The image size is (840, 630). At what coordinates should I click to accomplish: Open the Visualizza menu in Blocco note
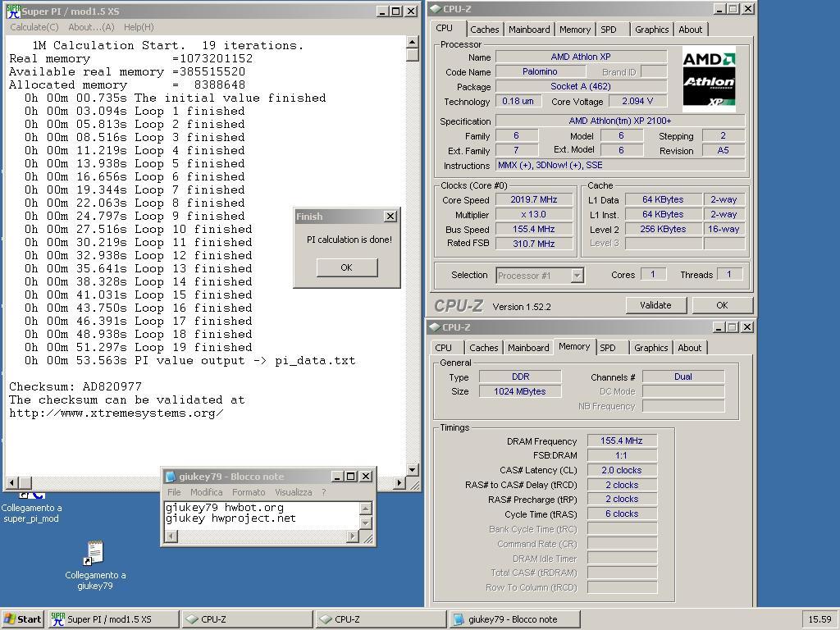(294, 492)
